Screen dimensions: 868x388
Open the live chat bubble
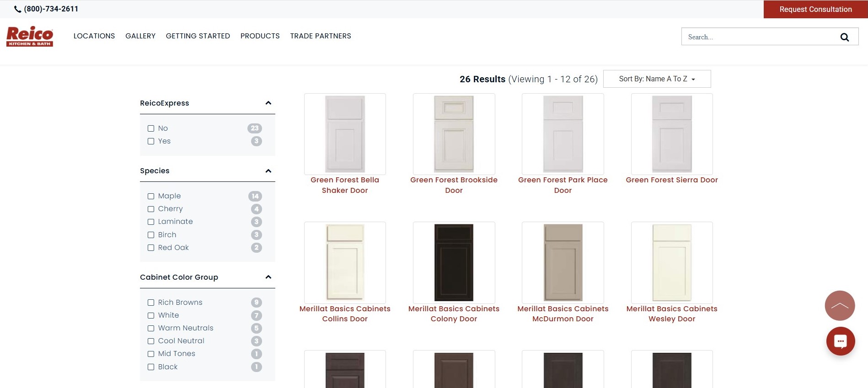coord(840,341)
